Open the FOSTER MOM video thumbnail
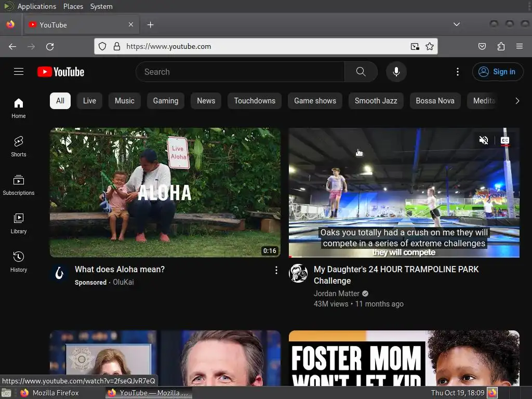The width and height of the screenshot is (532, 399). click(404, 358)
